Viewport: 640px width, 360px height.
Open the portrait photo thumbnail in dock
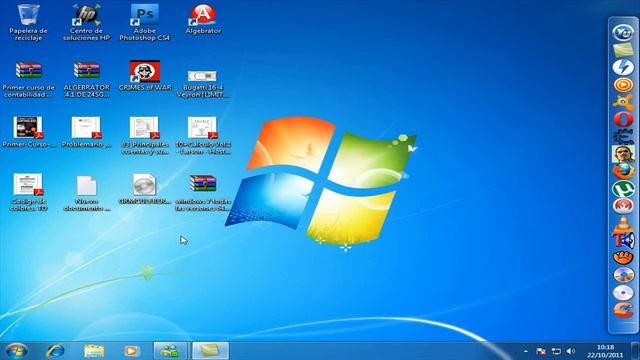(x=623, y=154)
